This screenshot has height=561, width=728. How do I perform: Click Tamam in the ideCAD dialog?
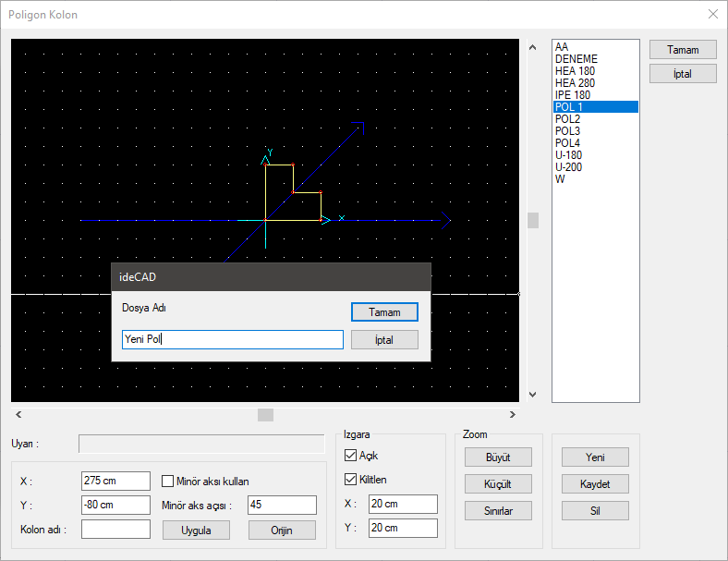[384, 312]
